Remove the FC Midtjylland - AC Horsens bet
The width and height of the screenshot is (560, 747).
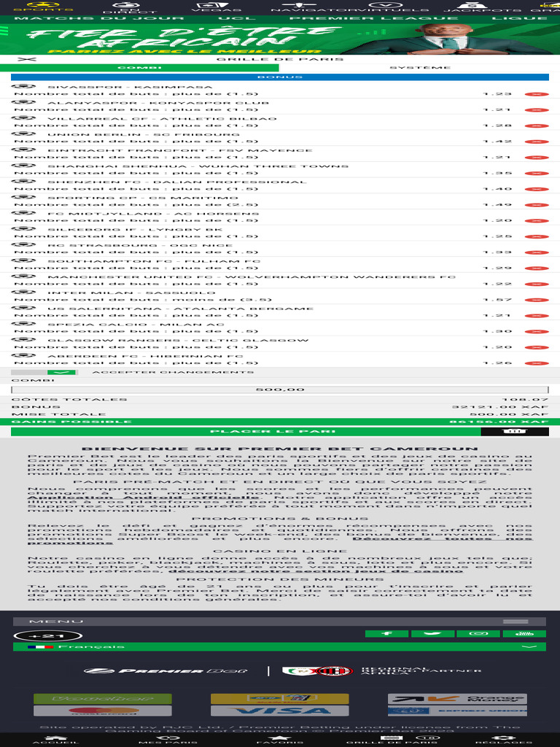point(537,220)
